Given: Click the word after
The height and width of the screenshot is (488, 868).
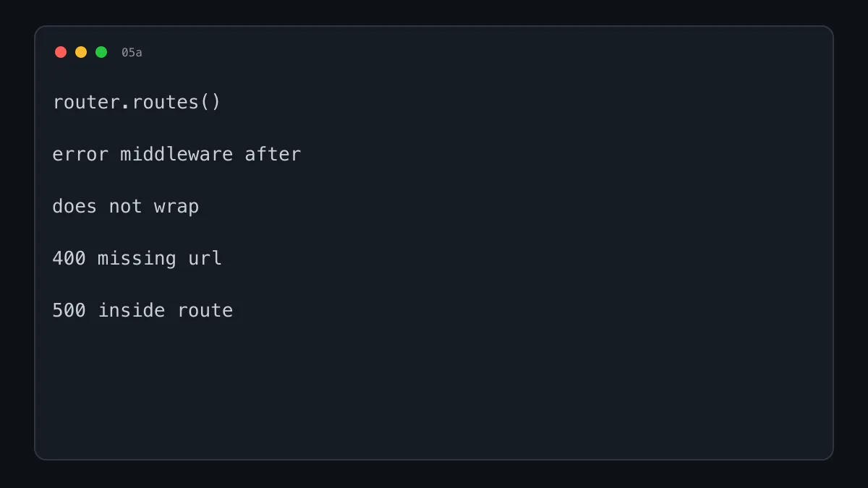Looking at the screenshot, I should [x=273, y=155].
